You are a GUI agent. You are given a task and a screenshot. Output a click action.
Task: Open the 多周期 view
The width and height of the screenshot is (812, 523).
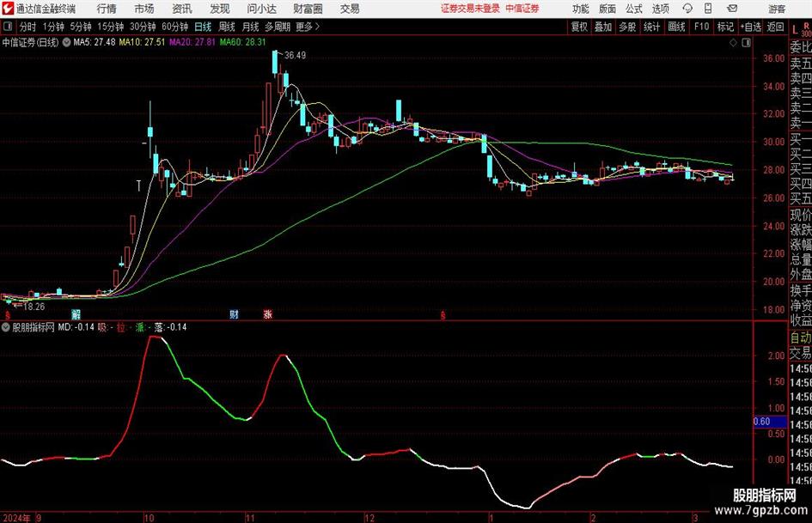pyautogui.click(x=278, y=27)
